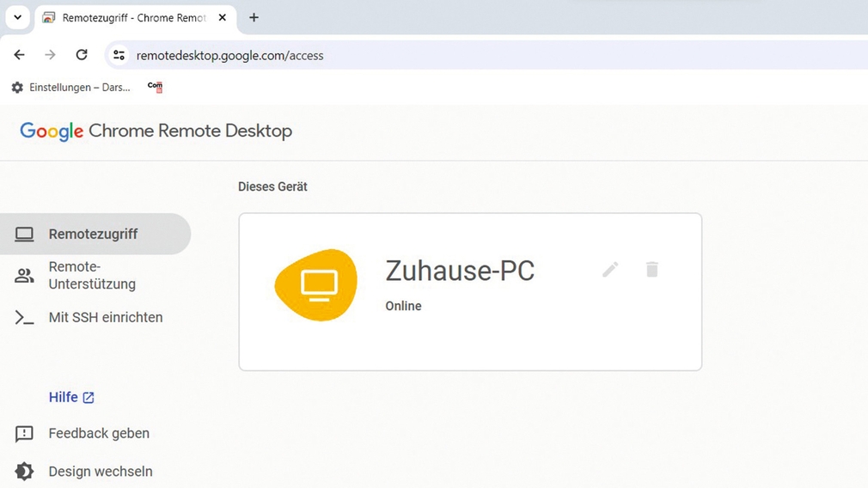
Task: Click the URL remotedesktop.google.com/access
Action: (x=229, y=55)
